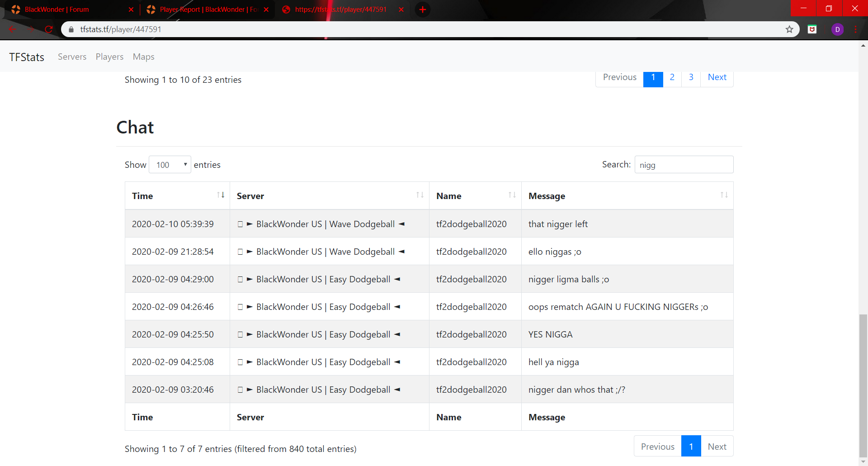Open the Easy Dodgeball server link at 03:20:46
The image size is (868, 466).
[319, 390]
